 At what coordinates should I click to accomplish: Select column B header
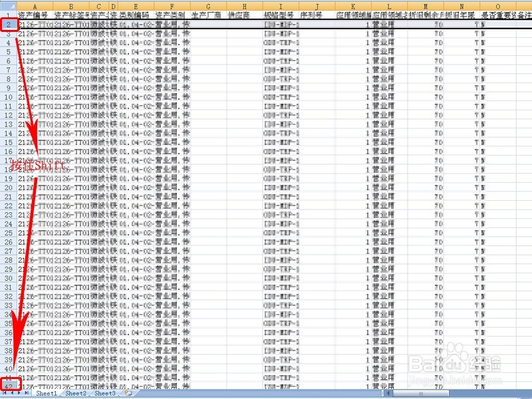coord(71,6)
